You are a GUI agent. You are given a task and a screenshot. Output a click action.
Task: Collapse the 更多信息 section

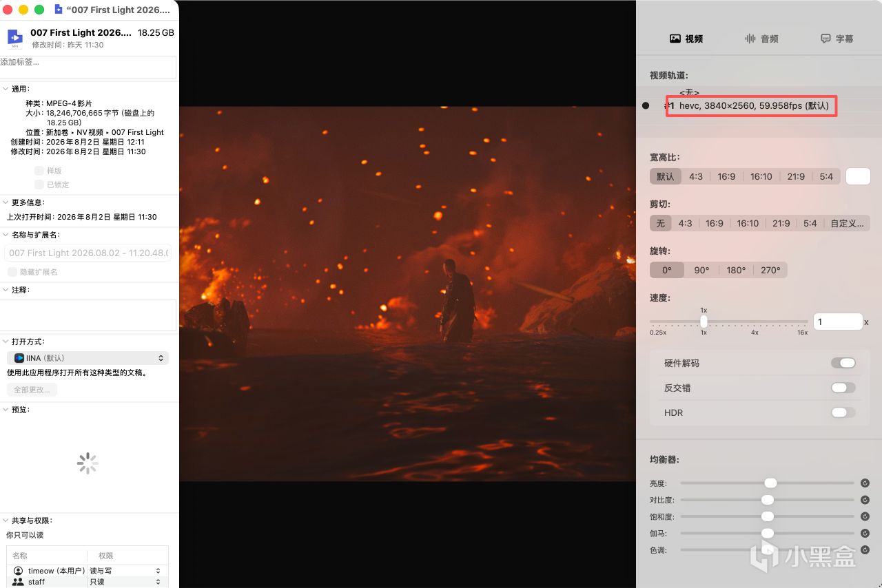[6, 202]
